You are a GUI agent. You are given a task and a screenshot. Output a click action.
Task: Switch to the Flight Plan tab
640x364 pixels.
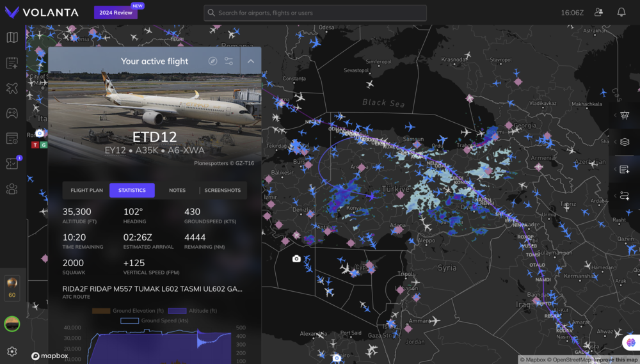86,190
